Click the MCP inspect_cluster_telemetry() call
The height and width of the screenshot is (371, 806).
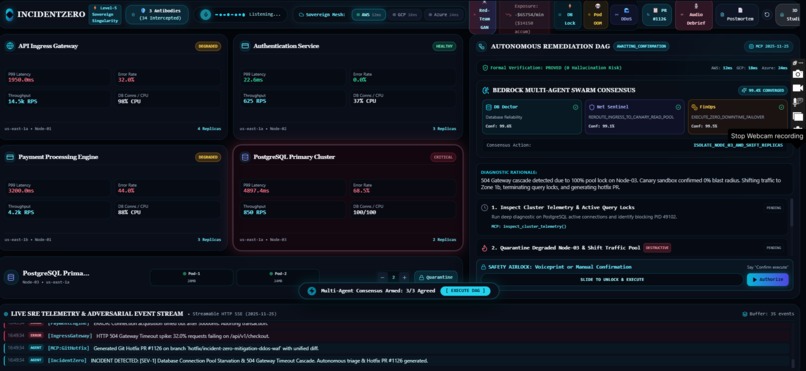click(528, 226)
